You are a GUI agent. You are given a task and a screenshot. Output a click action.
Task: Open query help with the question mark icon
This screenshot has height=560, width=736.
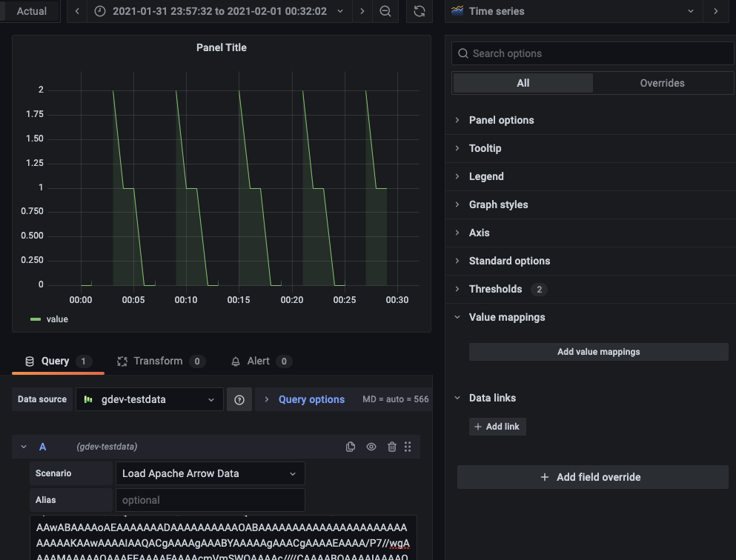(239, 399)
